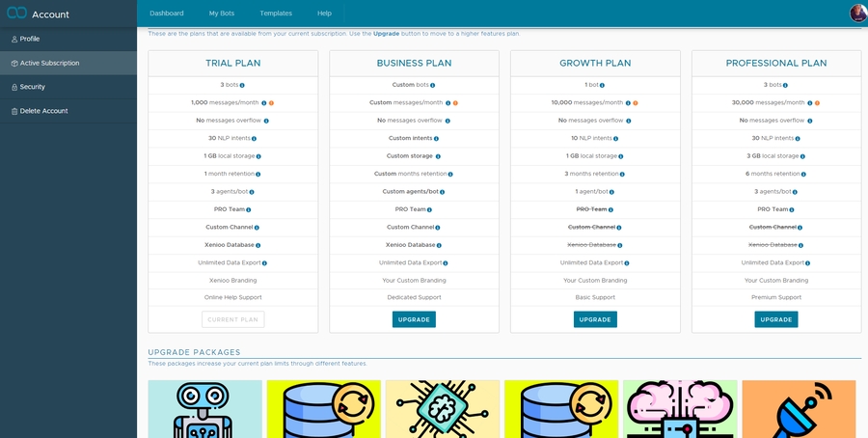This screenshot has width=868, height=438.
Task: Click info icon beside Business Plan Unlimited Data Export
Action: (445, 262)
